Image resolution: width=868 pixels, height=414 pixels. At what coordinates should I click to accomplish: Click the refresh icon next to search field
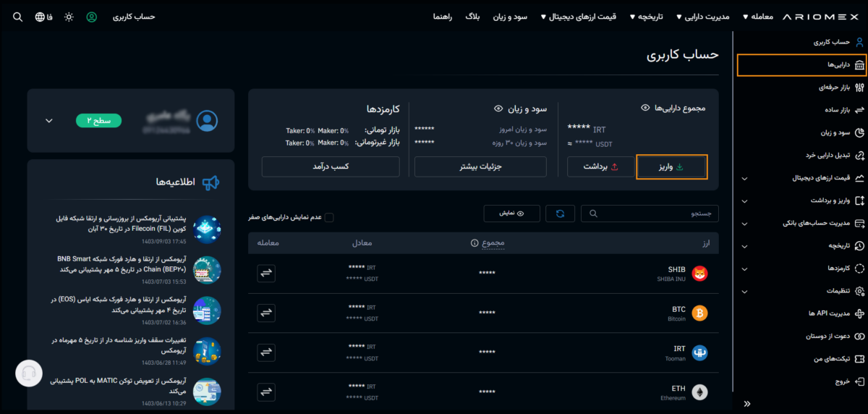pyautogui.click(x=560, y=214)
